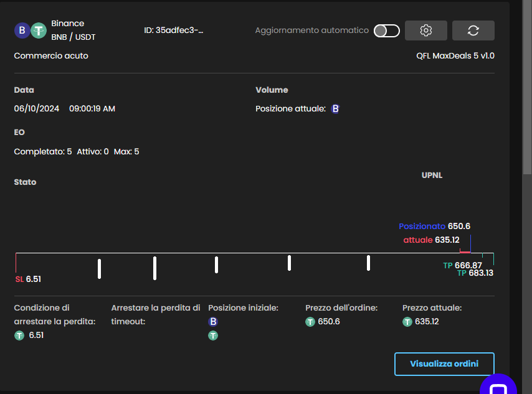Viewport: 532px width, 394px height.
Task: Click the SL 6.51 stop-loss marker
Action: pos(28,279)
